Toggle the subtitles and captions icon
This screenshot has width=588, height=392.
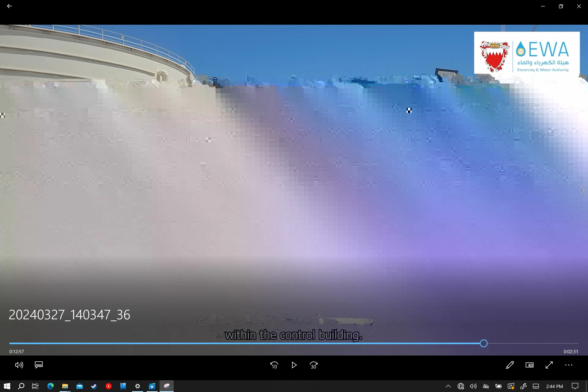click(39, 365)
